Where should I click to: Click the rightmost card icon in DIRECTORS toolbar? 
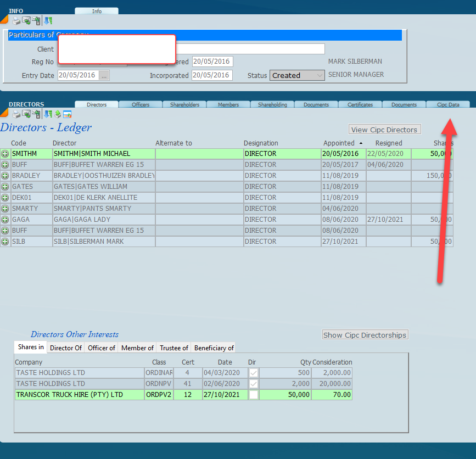coord(67,114)
